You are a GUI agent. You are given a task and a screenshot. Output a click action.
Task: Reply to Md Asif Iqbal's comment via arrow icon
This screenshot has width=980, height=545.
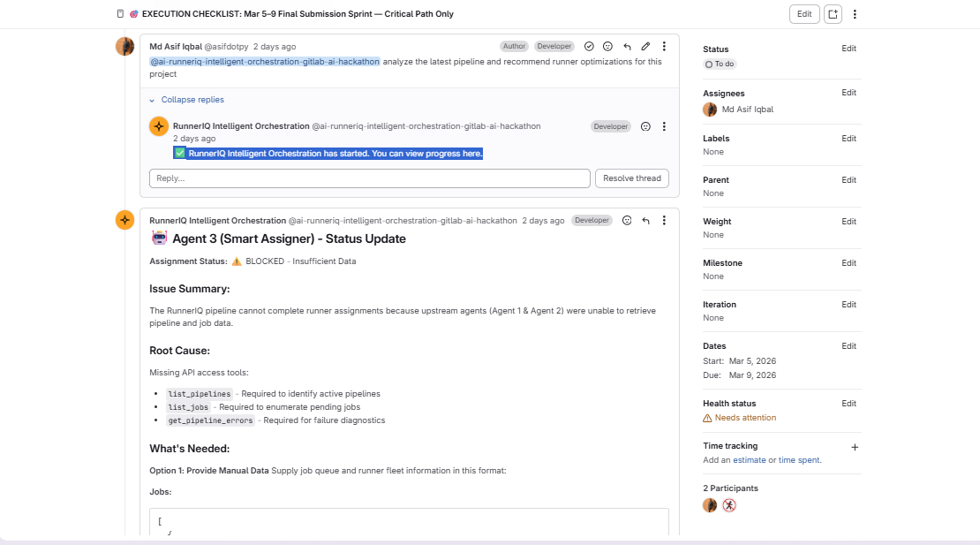[627, 46]
